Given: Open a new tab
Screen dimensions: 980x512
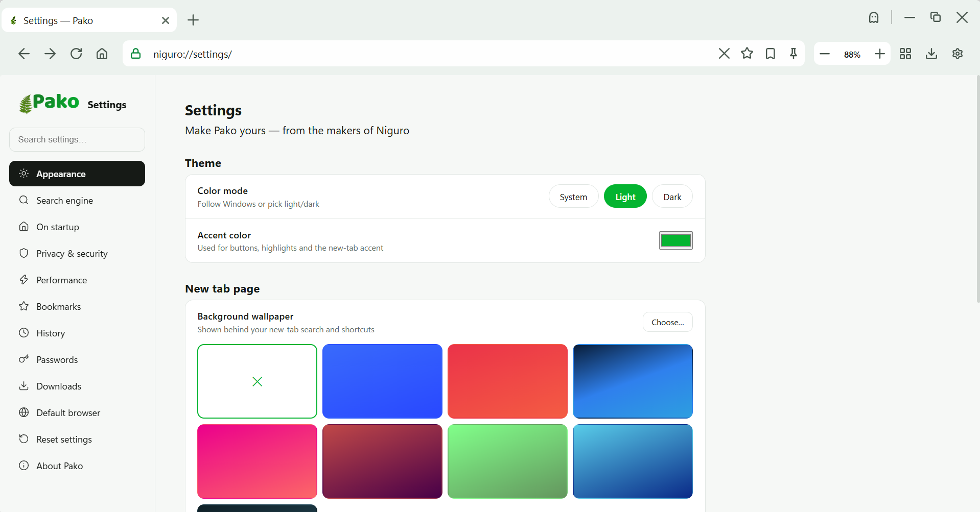Looking at the screenshot, I should (193, 20).
